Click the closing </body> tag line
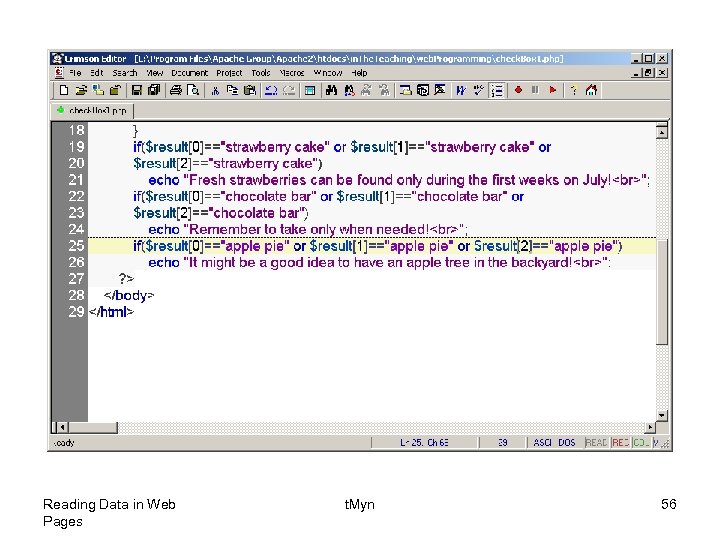The height and width of the screenshot is (540, 720). 129,296
